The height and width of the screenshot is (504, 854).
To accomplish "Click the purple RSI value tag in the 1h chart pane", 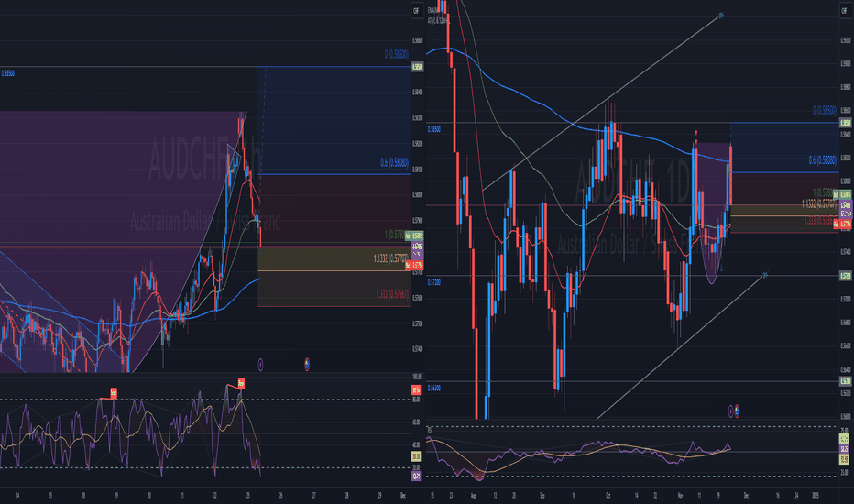I will pos(416,476).
